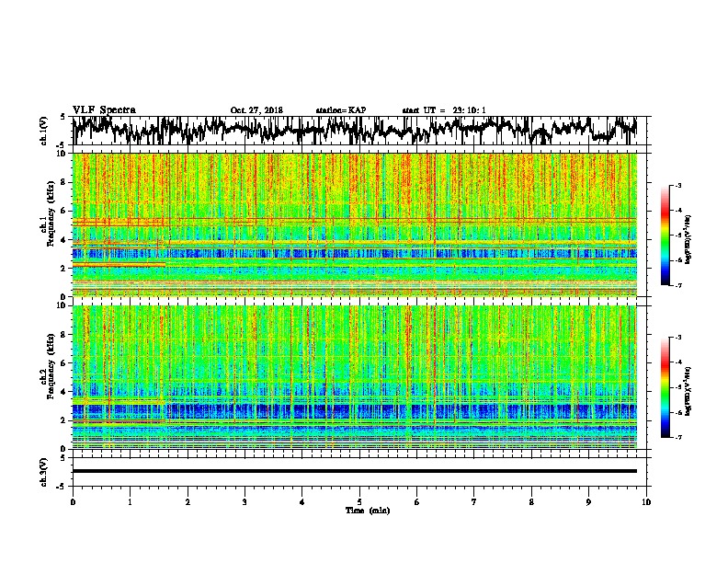The image size is (728, 563).
Task: Click the "-3" label on lower colorbar
Action: 677,338
